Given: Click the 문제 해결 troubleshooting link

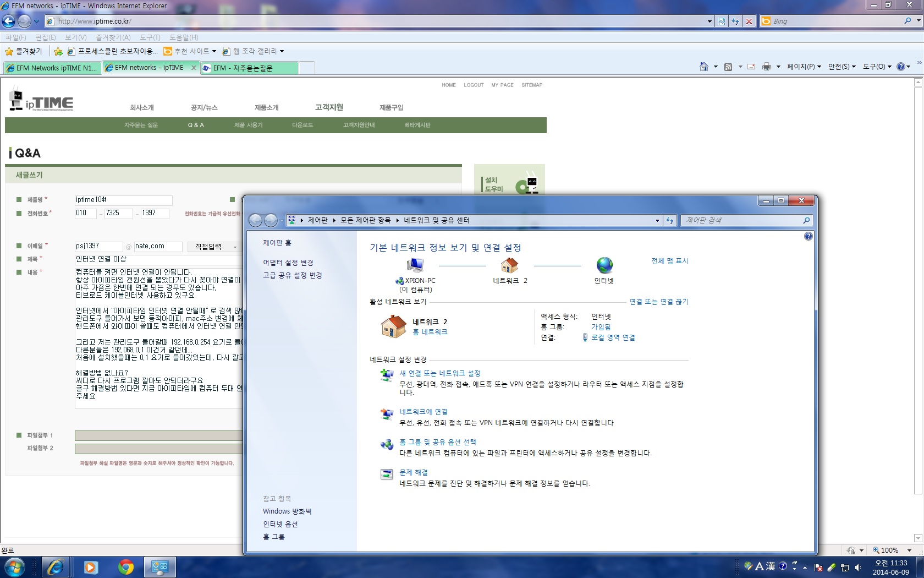Looking at the screenshot, I should pyautogui.click(x=414, y=472).
